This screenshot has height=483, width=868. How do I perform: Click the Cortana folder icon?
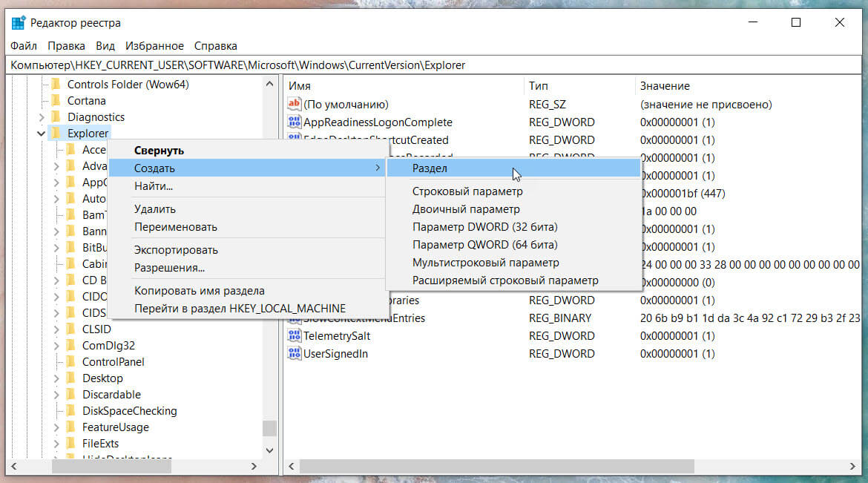pos(56,100)
